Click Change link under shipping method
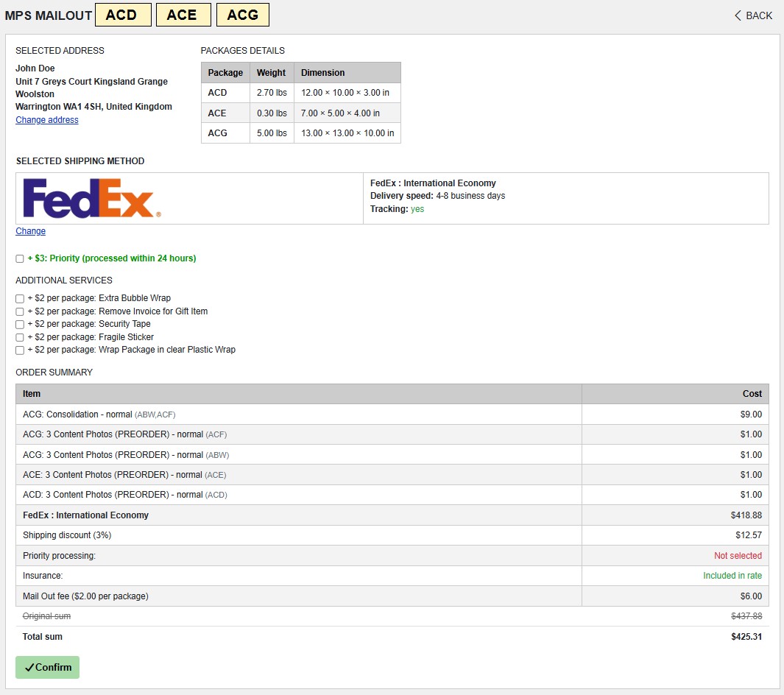784x695 pixels. 31,231
